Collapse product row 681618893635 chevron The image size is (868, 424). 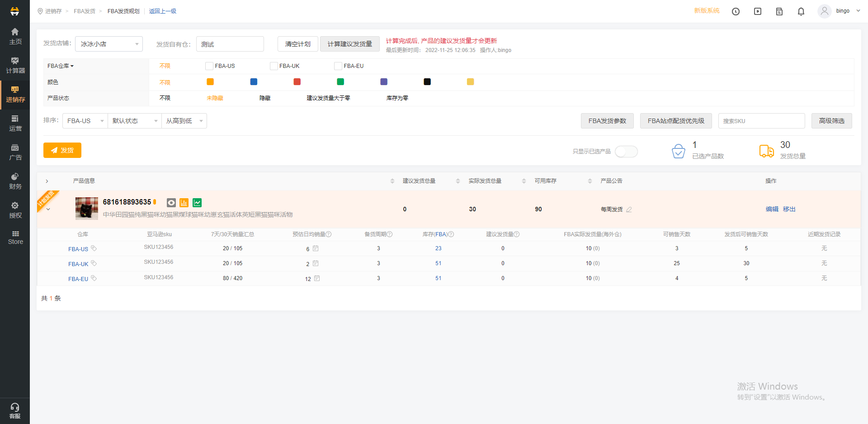(x=48, y=209)
